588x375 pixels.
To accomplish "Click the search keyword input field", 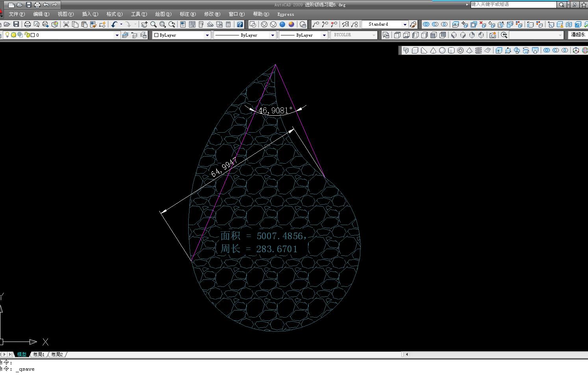I will [x=514, y=5].
